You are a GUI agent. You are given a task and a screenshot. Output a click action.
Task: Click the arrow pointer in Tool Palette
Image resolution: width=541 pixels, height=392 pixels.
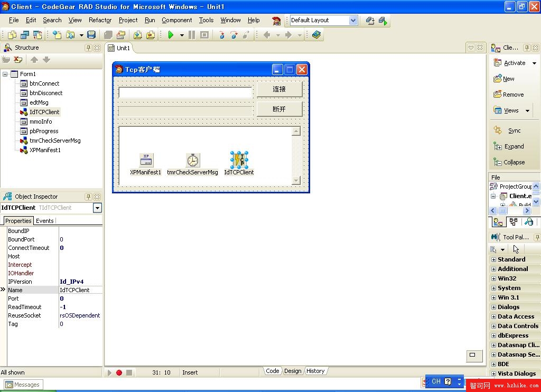516,249
